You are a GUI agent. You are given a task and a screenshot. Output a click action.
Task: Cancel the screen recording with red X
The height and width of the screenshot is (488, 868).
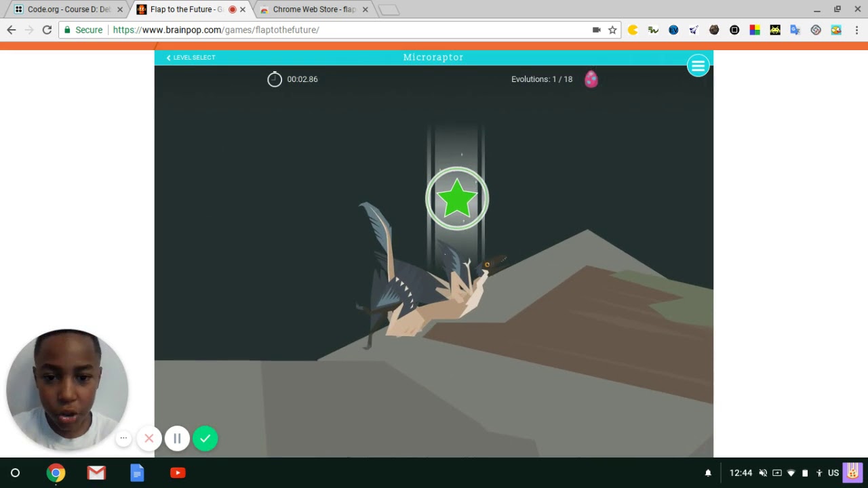(149, 439)
